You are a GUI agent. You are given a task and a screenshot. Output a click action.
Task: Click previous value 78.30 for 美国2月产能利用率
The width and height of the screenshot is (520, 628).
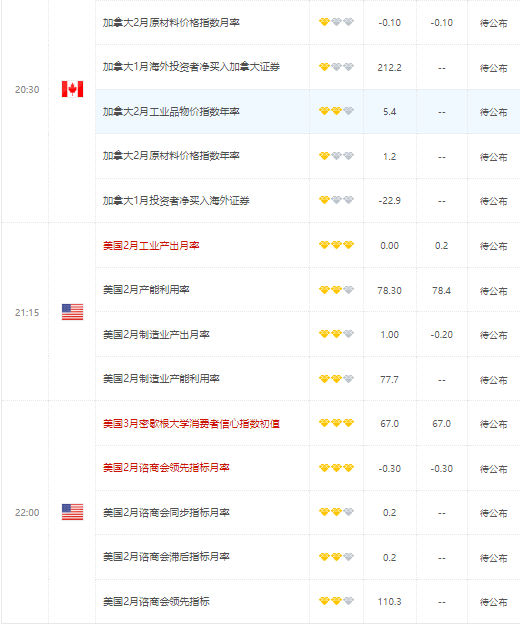[389, 290]
